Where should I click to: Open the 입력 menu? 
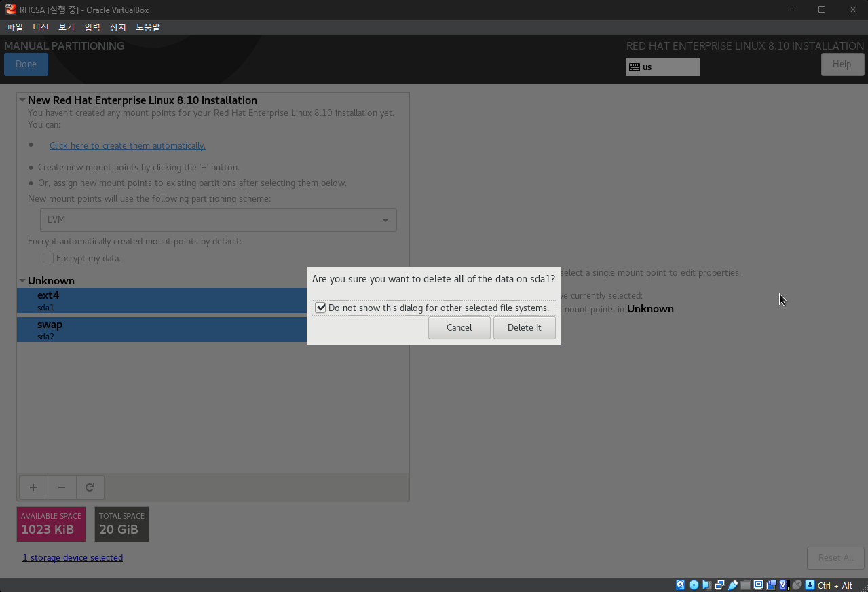tap(92, 27)
